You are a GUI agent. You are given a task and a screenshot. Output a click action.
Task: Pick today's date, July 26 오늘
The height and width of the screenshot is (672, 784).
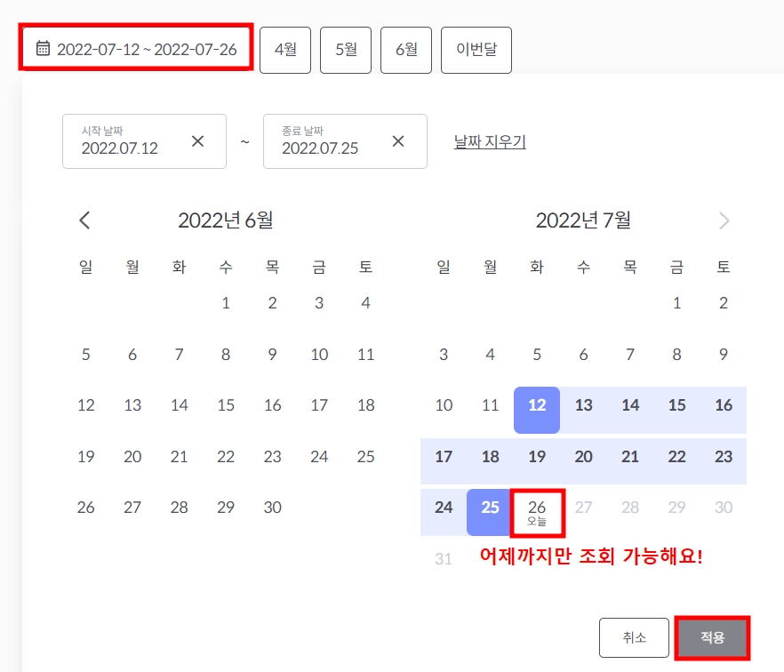tap(537, 513)
